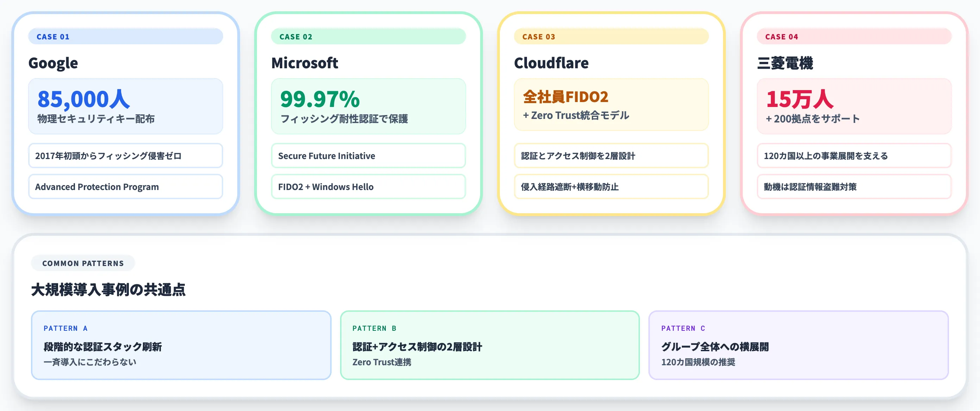This screenshot has height=411, width=980.
Task: Click 認証+アクセス制御の2層設計 title
Action: [417, 347]
